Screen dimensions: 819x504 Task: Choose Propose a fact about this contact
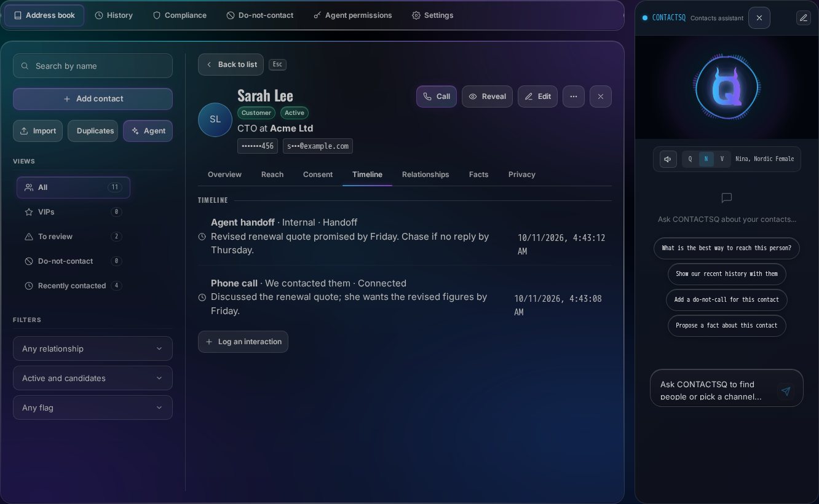727,326
